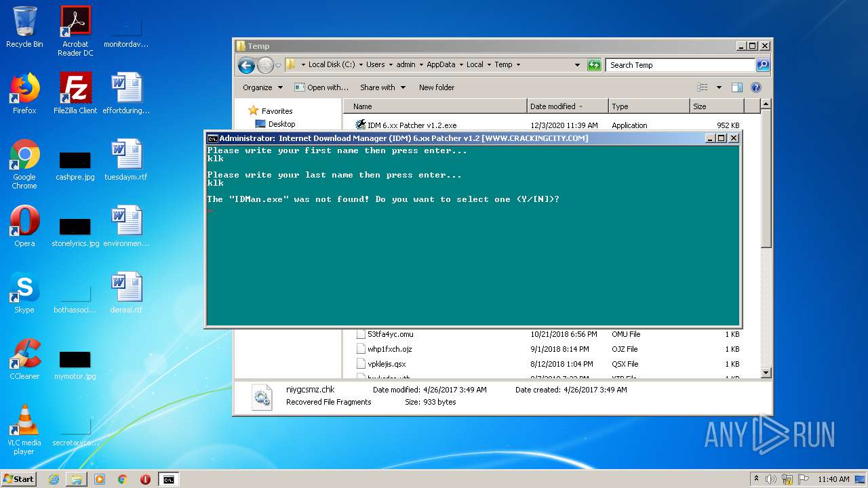Sort by Date modified column header

tap(567, 106)
